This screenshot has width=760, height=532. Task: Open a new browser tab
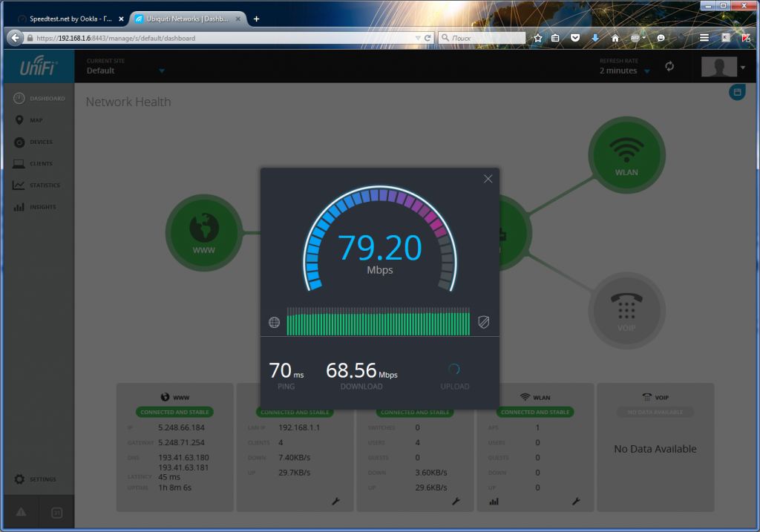[257, 19]
